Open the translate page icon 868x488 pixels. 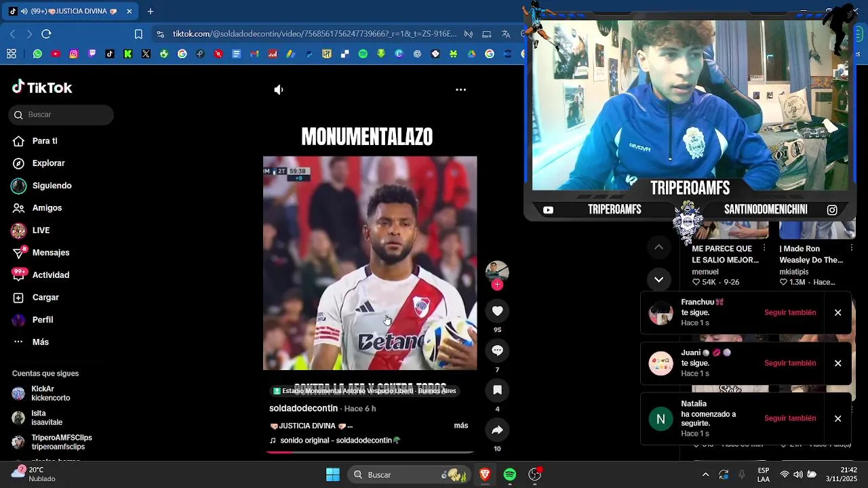point(506,34)
